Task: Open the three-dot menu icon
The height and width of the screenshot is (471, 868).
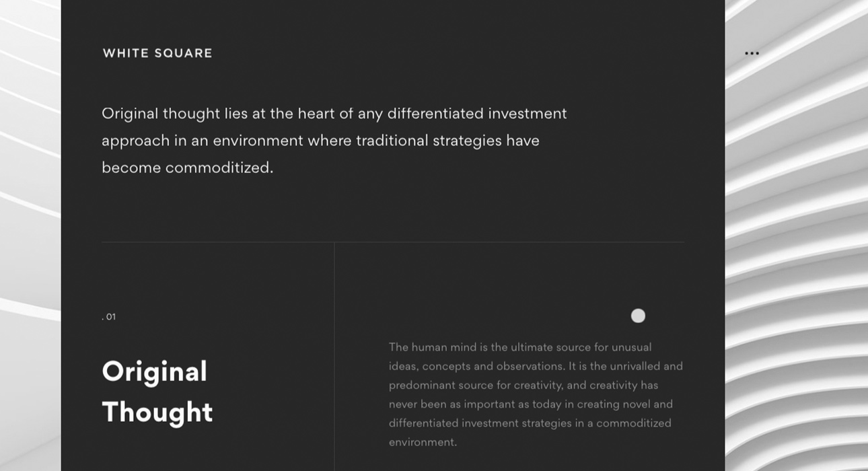Action: point(752,53)
